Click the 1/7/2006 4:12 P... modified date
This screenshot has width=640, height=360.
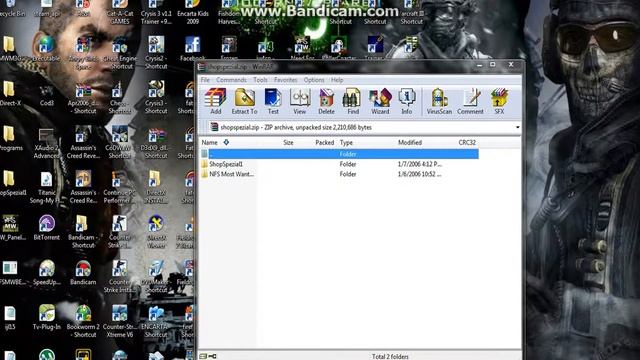point(419,164)
